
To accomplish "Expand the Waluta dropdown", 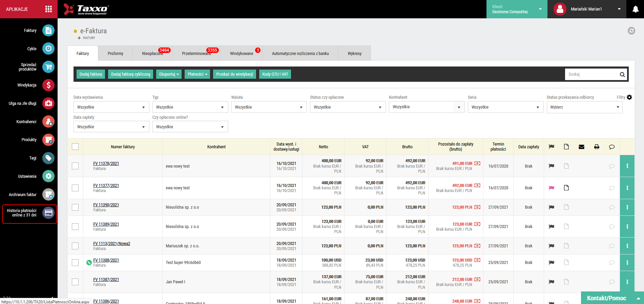I will coord(269,107).
